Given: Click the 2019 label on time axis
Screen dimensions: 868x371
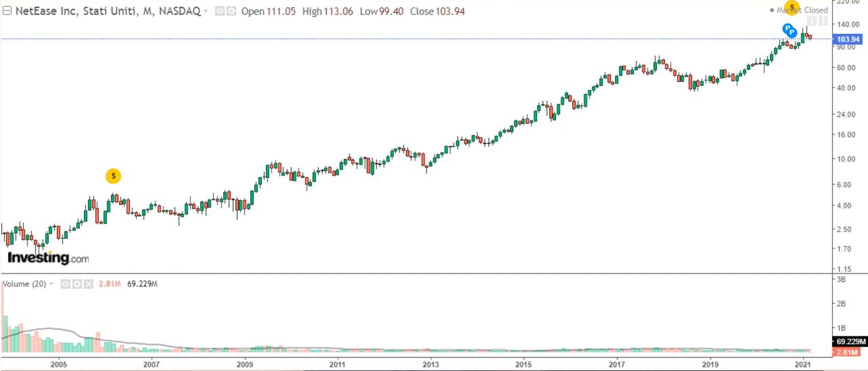Looking at the screenshot, I should 710,364.
